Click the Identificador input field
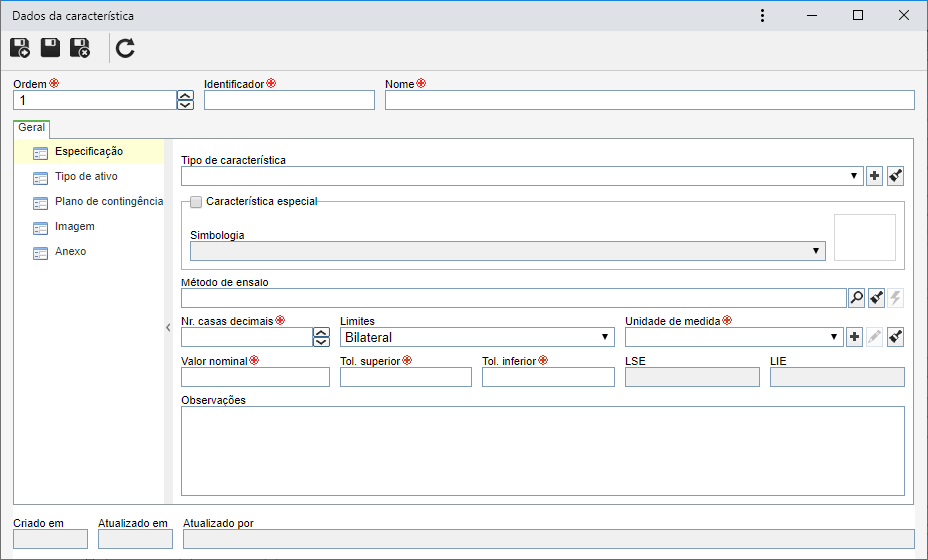928x560 pixels. (x=289, y=100)
